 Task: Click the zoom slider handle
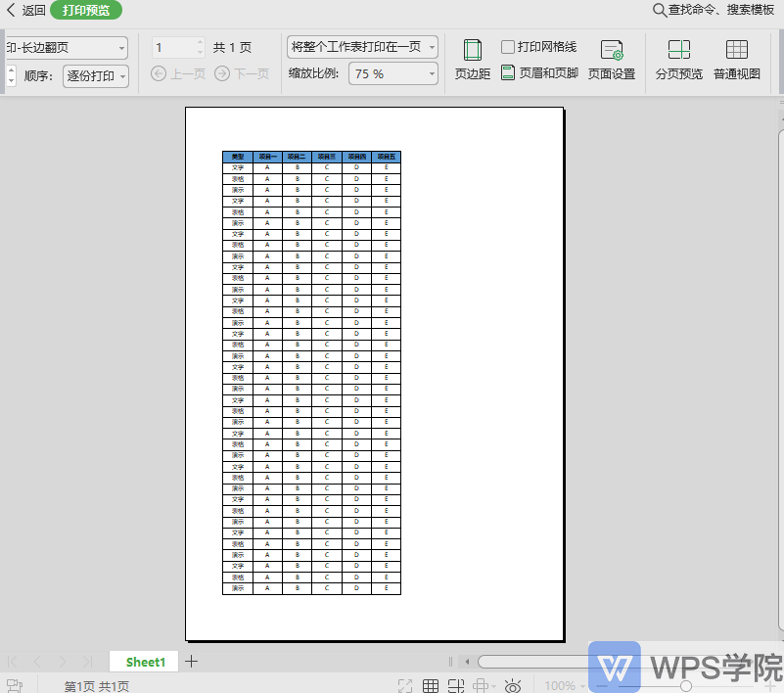point(686,686)
